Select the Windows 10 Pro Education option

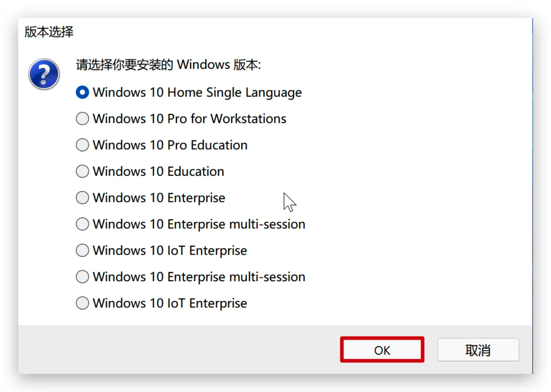point(162,145)
